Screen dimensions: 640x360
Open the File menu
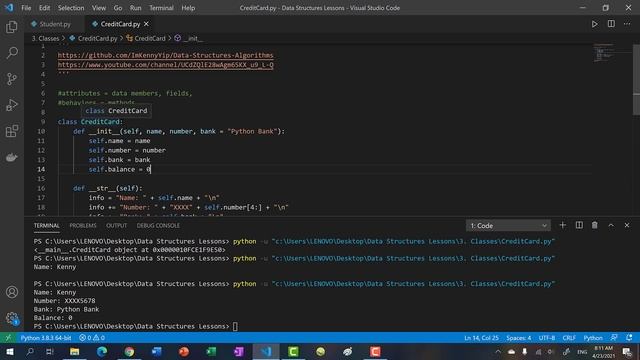[26, 8]
